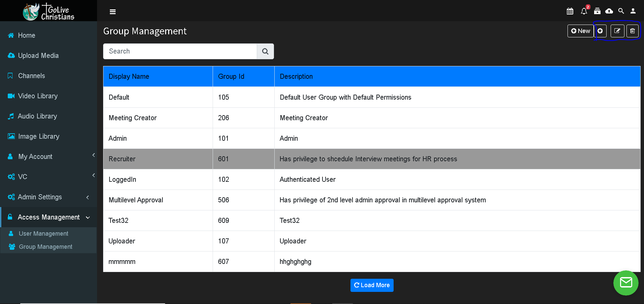Click Group Id cell 506
This screenshot has width=644, height=304.
coord(244,200)
